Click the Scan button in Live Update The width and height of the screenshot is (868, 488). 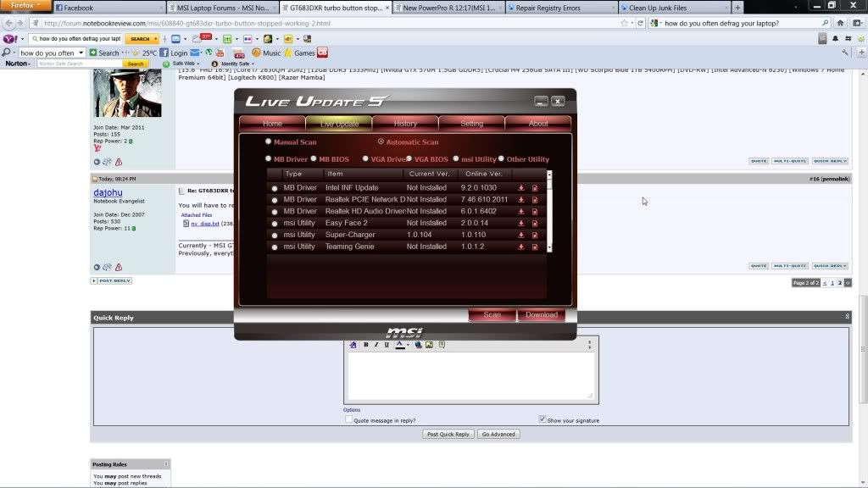tap(492, 315)
